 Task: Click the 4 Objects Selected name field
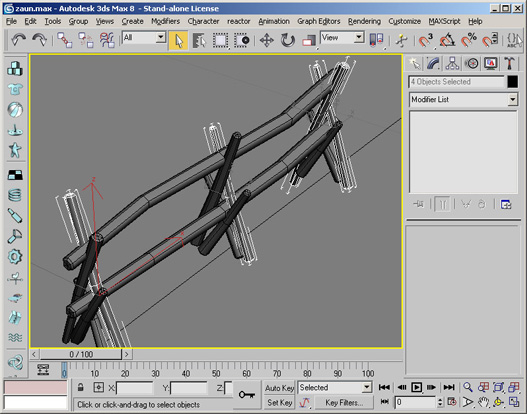pyautogui.click(x=456, y=82)
